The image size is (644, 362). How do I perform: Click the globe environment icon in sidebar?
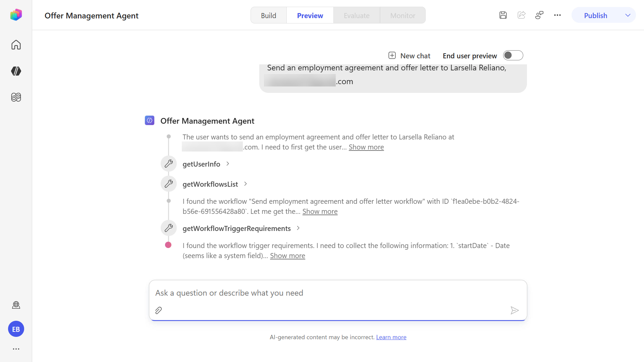(x=16, y=305)
